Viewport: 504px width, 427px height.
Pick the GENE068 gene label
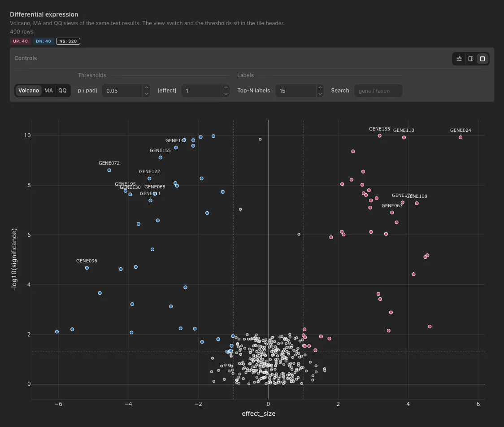tap(155, 187)
